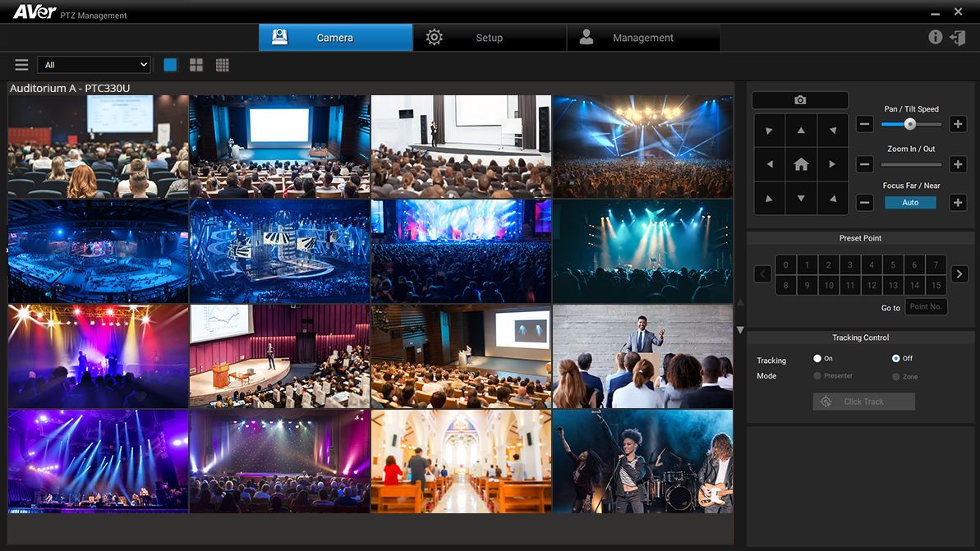Move camera to home position

click(x=801, y=164)
